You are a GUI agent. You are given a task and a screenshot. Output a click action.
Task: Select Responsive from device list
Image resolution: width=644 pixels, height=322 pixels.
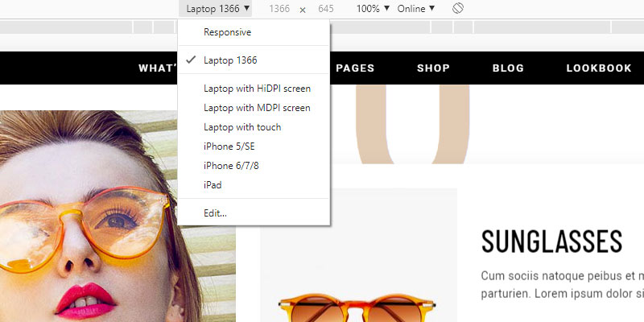254,32
